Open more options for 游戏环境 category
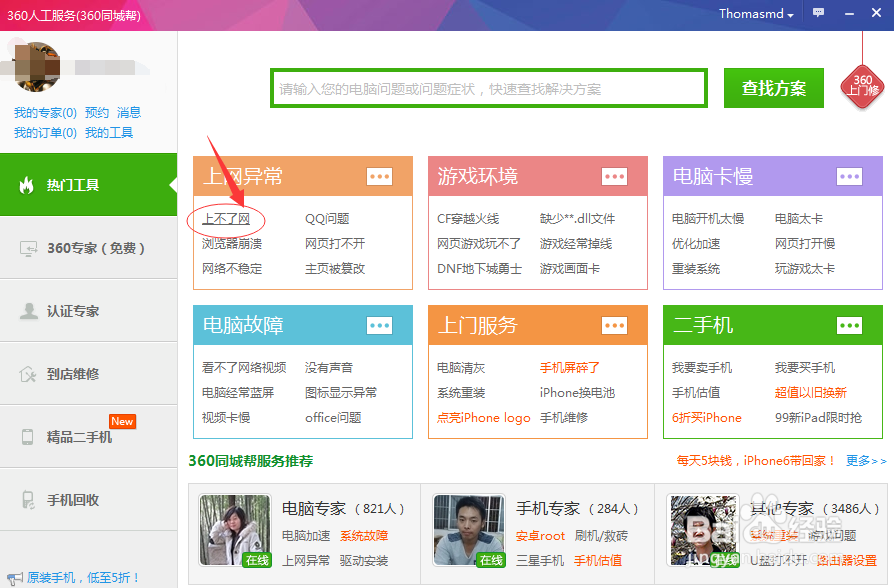This screenshot has height=588, width=894. [x=614, y=176]
